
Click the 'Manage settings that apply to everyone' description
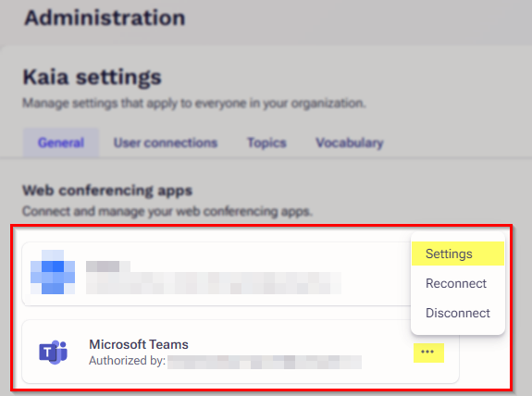194,103
